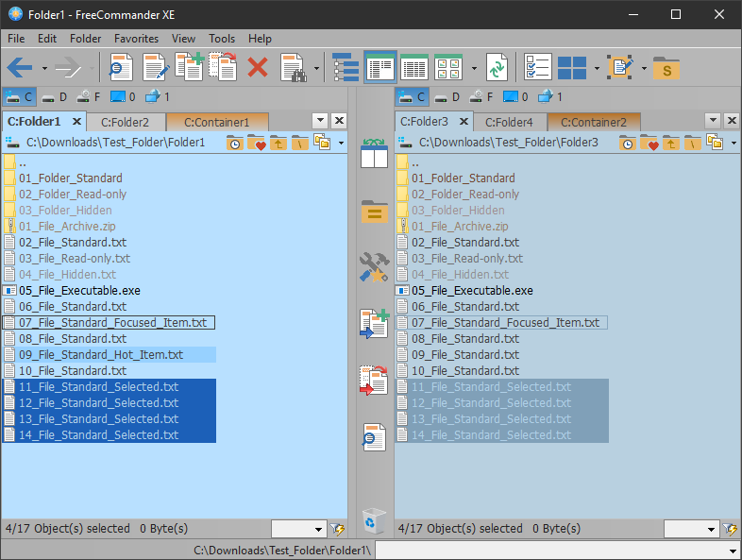This screenshot has height=560, width=742.
Task: Switch to C:Container2 tab
Action: [594, 122]
